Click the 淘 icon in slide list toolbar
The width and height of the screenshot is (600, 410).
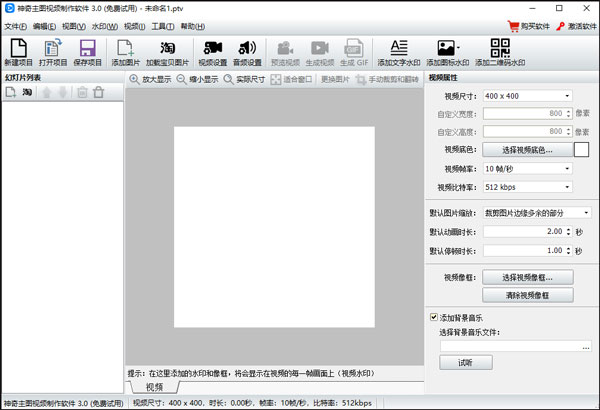tap(27, 92)
